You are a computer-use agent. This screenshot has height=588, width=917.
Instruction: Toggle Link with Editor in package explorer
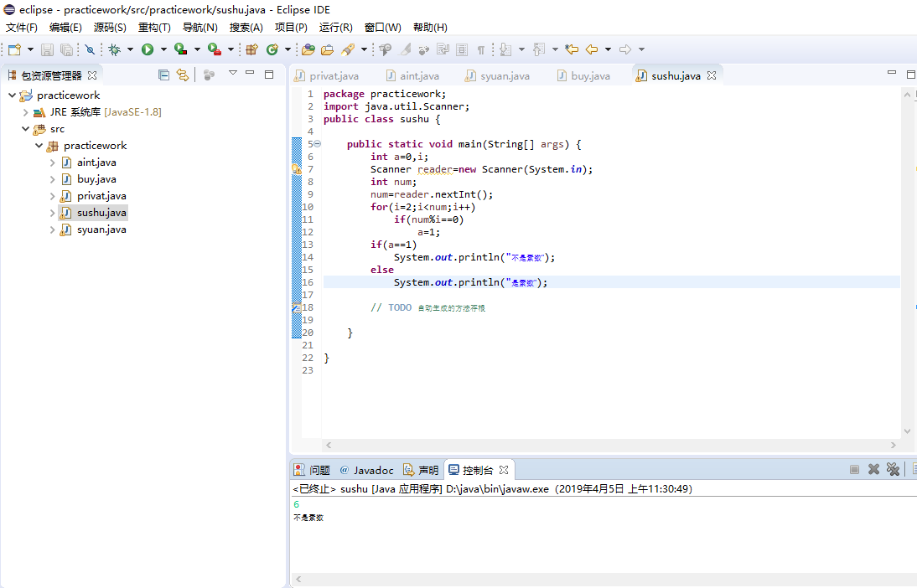point(182,75)
